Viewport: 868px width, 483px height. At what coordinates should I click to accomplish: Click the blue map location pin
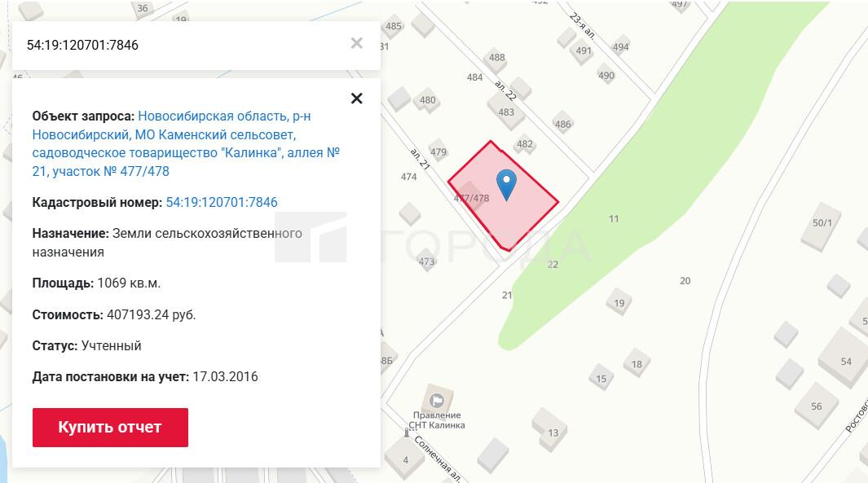[506, 184]
